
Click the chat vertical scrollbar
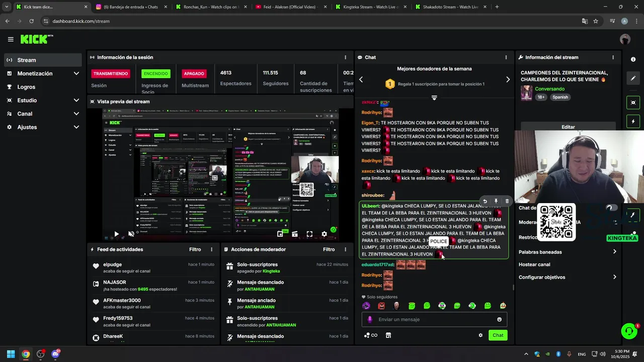[513, 288]
